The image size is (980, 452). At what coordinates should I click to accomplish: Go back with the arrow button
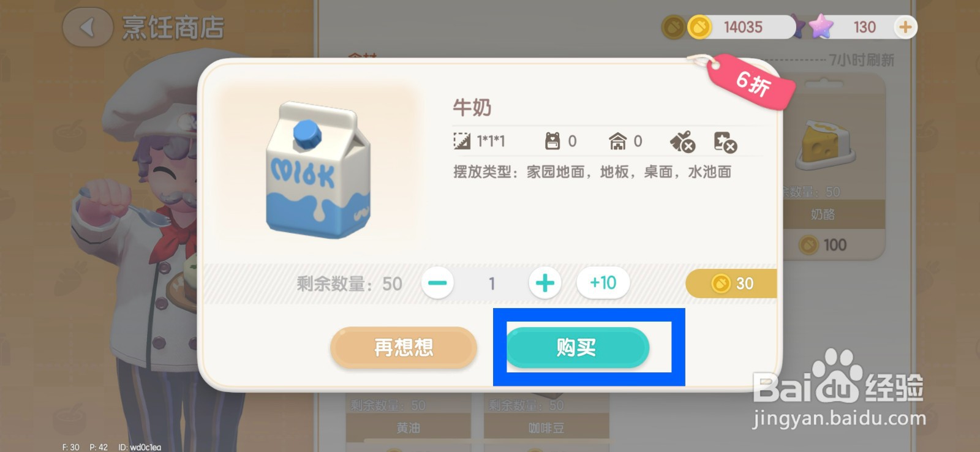pyautogui.click(x=87, y=28)
